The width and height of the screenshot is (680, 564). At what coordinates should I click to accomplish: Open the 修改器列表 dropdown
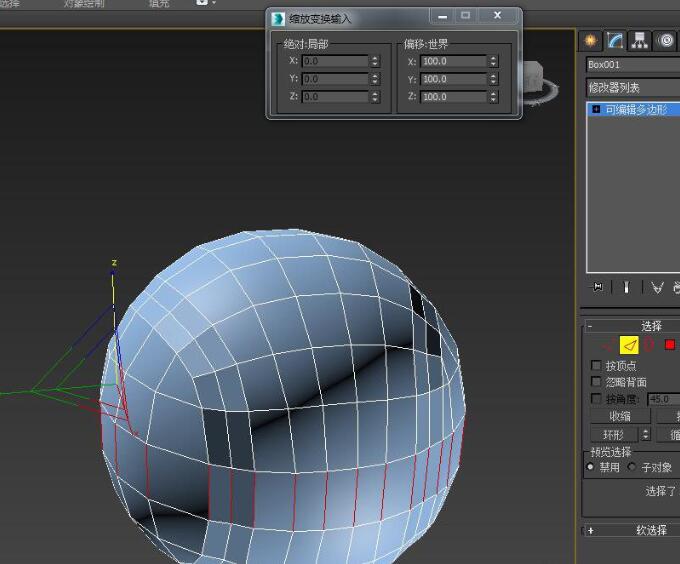[632, 88]
